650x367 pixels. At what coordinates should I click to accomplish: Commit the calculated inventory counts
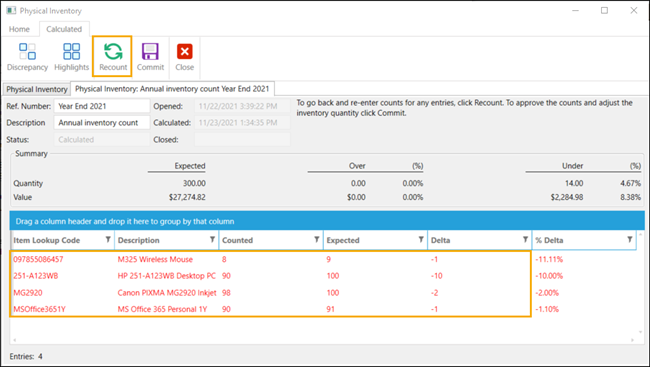point(150,56)
